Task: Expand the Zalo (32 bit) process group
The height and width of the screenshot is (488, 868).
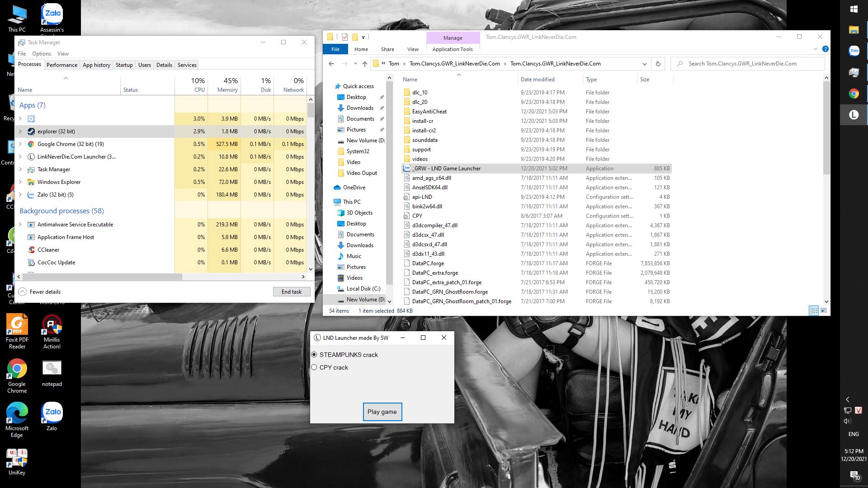Action: (20, 195)
